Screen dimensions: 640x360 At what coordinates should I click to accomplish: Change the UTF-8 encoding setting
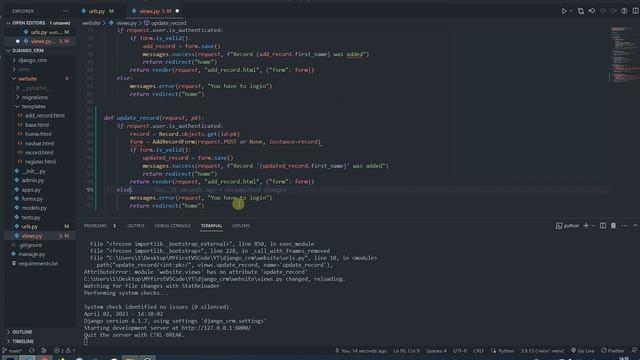(460, 351)
